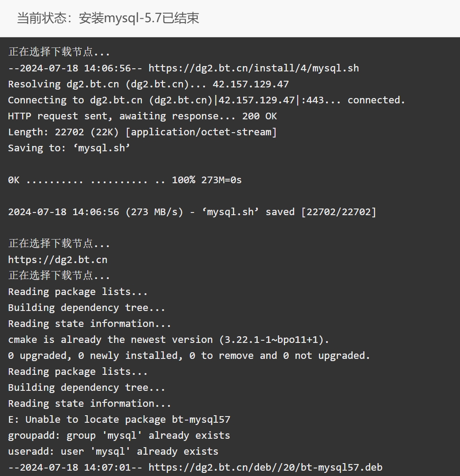Click the first Reading package lists line
Image resolution: width=460 pixels, height=476 pixels.
pyautogui.click(x=78, y=292)
